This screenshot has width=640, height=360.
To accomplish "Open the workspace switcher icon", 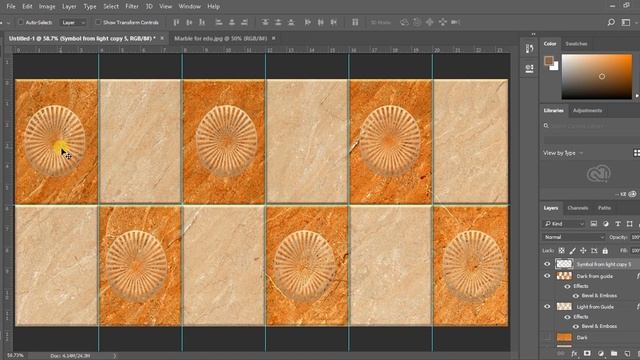I will [626, 22].
